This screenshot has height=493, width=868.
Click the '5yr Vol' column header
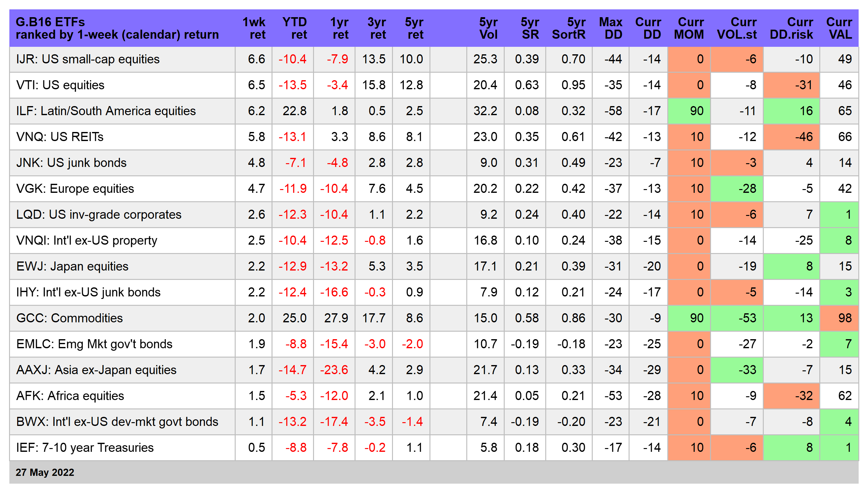[x=488, y=28]
